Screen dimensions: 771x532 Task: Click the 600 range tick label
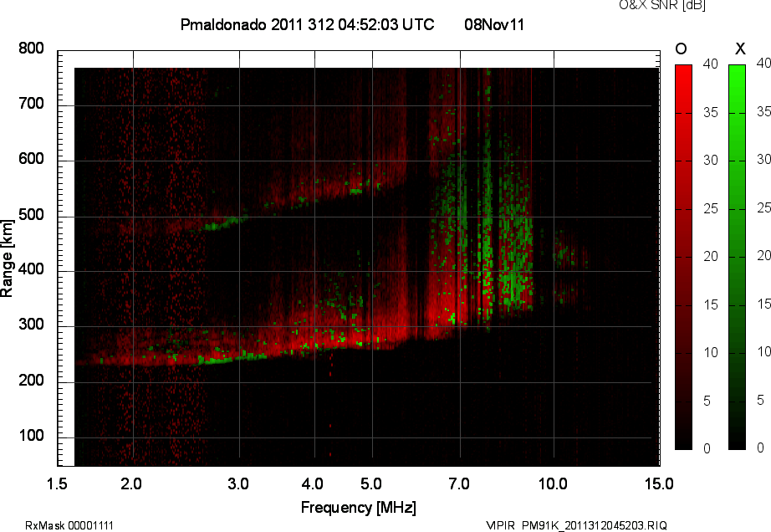[31, 159]
